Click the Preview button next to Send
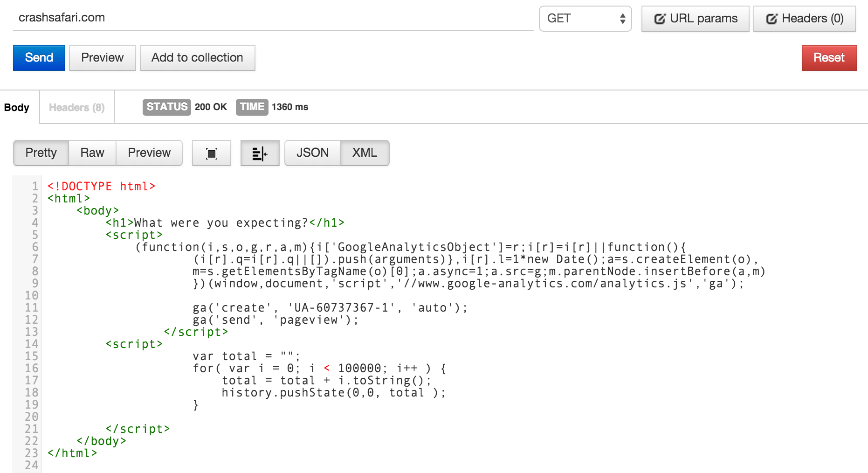 point(103,58)
